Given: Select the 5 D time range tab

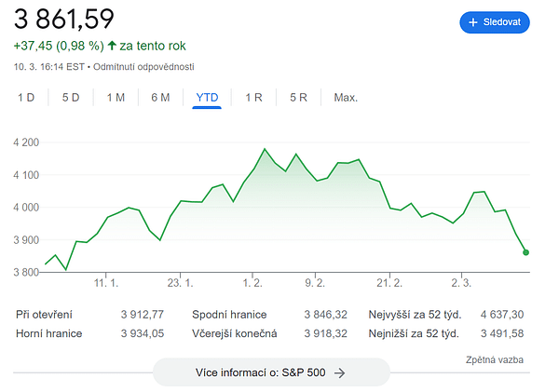Looking at the screenshot, I should [71, 97].
